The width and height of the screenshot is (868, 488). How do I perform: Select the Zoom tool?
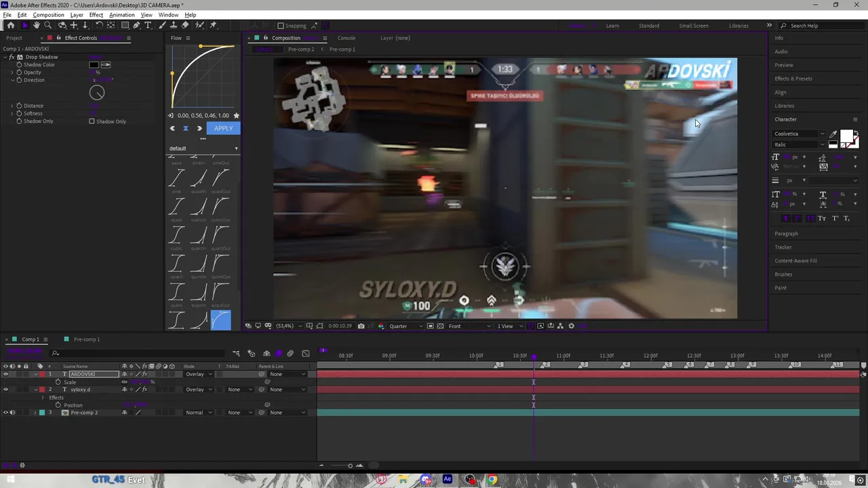click(x=47, y=25)
